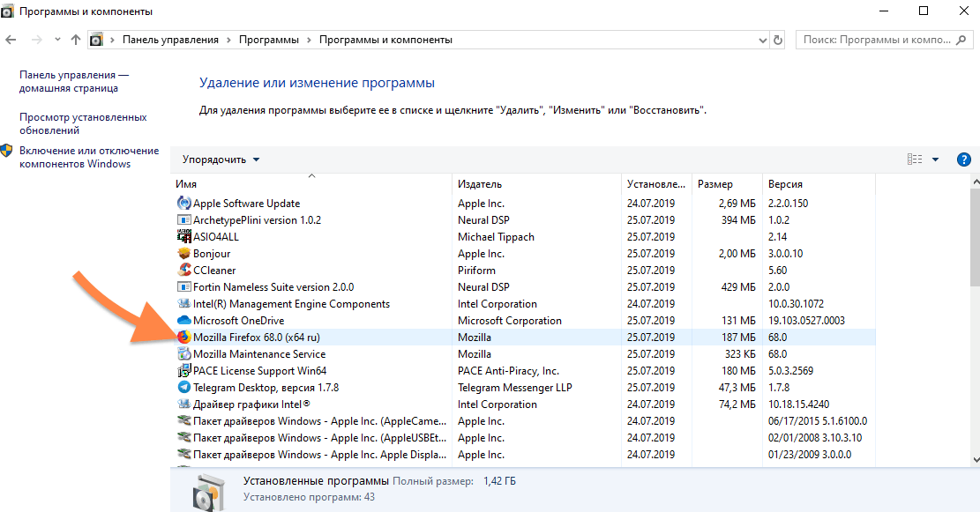
Task: Open the Упорядочить dropdown menu
Action: pos(221,160)
